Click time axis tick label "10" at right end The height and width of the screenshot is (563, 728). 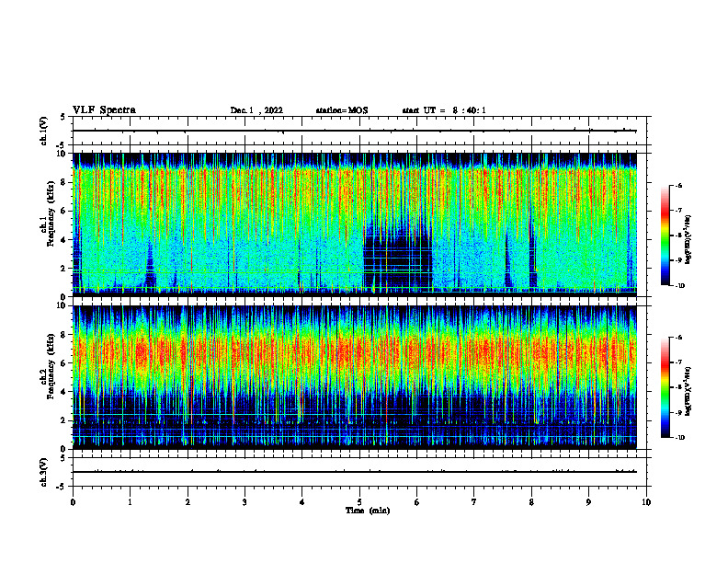point(646,502)
